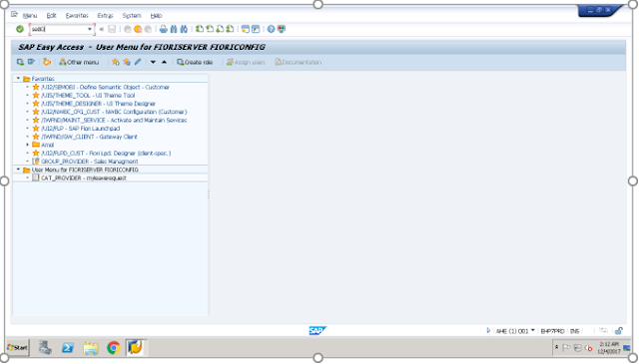Click the status bar expand triangle

(488, 331)
